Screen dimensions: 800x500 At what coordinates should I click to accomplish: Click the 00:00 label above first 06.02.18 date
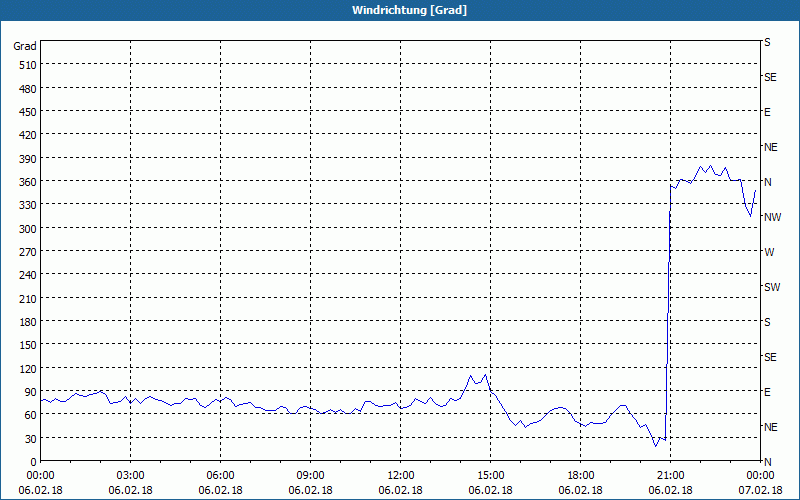41,476
